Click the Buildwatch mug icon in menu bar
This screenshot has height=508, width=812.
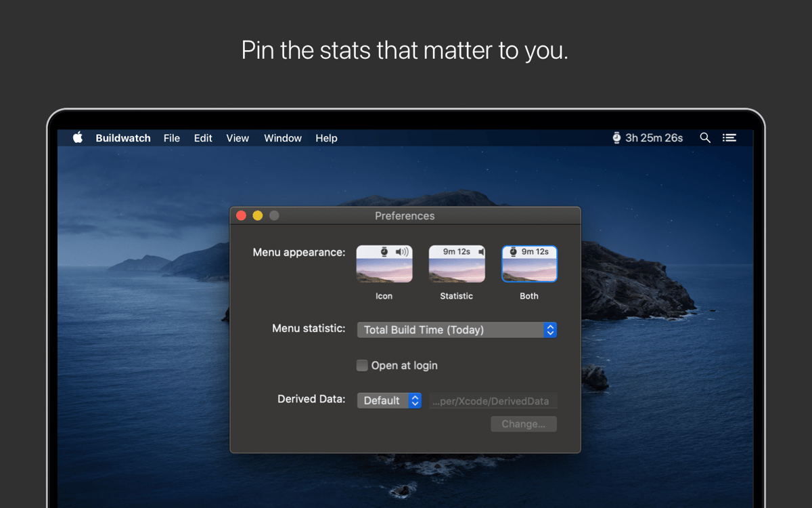[616, 137]
